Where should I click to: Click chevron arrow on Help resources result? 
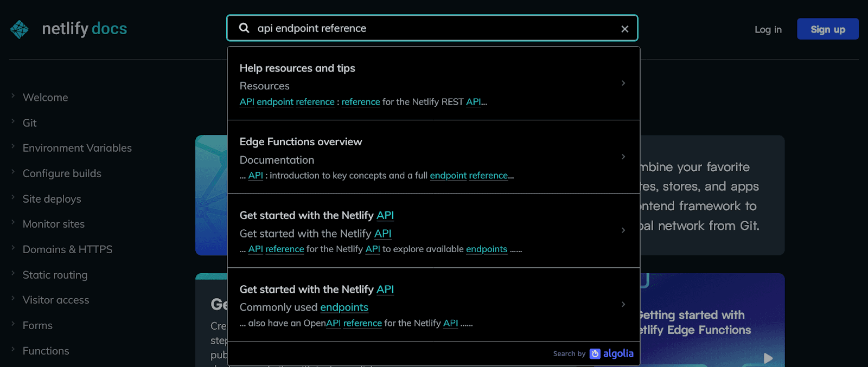point(623,83)
